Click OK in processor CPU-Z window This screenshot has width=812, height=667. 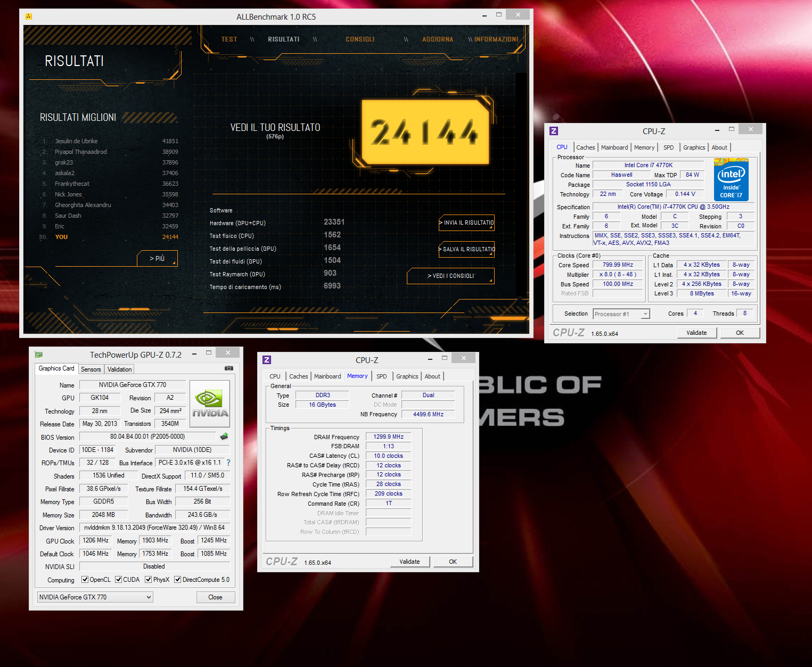pyautogui.click(x=740, y=333)
